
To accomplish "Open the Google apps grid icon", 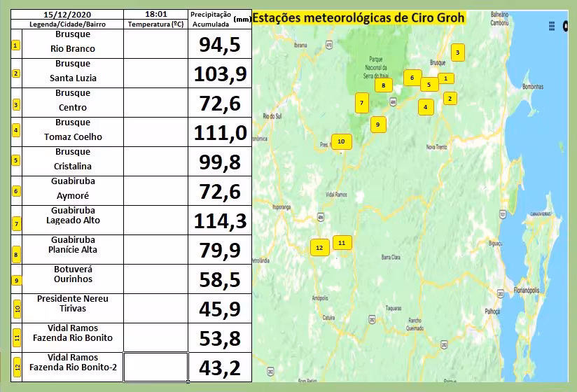I will point(552,26).
